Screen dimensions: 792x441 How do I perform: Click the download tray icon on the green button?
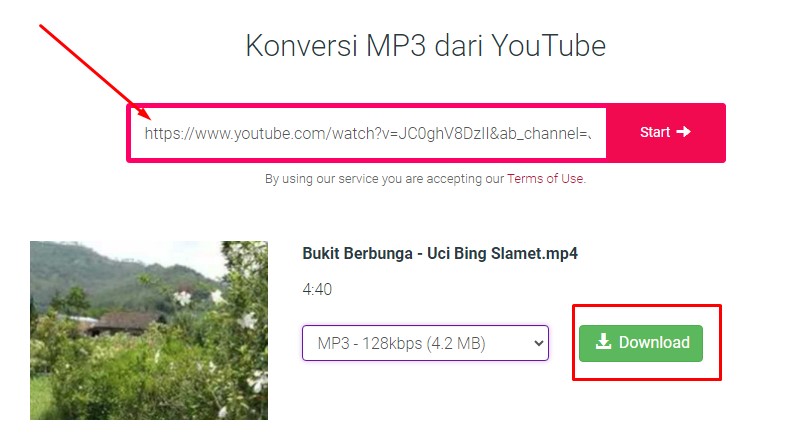603,342
